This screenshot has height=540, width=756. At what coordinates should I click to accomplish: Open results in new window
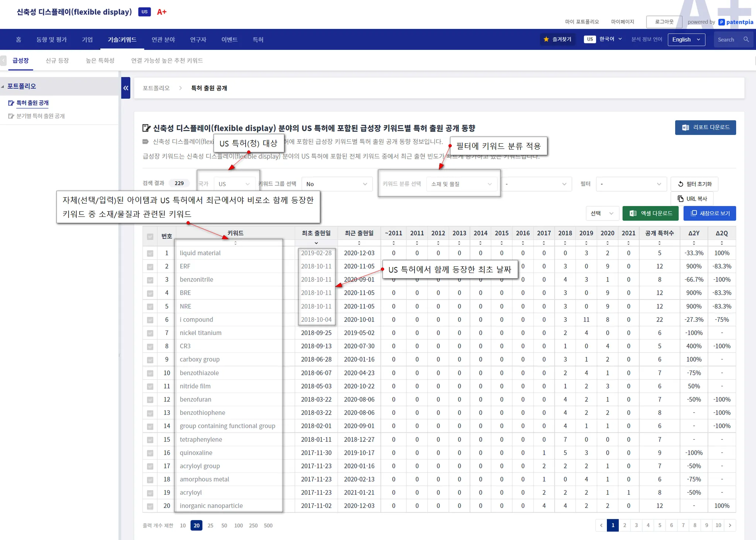709,213
